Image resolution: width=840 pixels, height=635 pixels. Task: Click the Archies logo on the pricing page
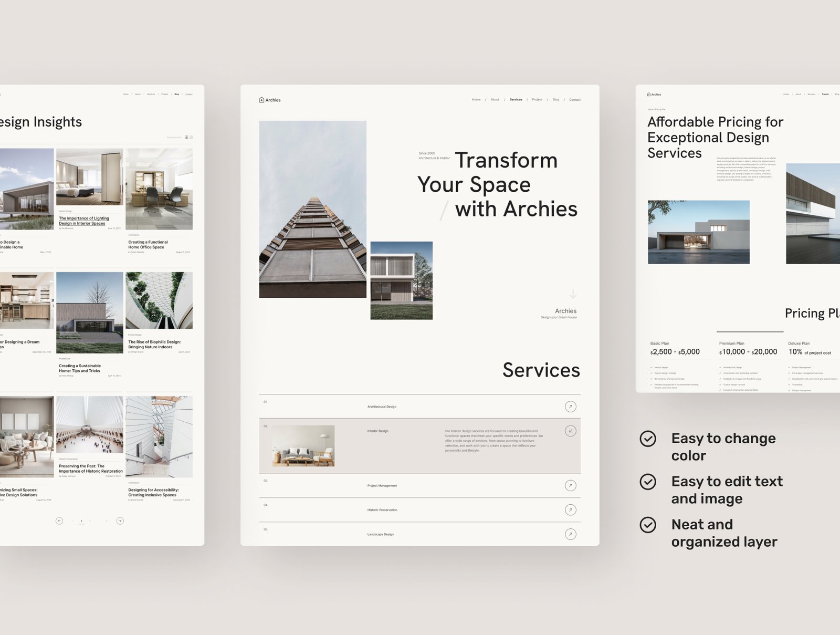pos(654,95)
